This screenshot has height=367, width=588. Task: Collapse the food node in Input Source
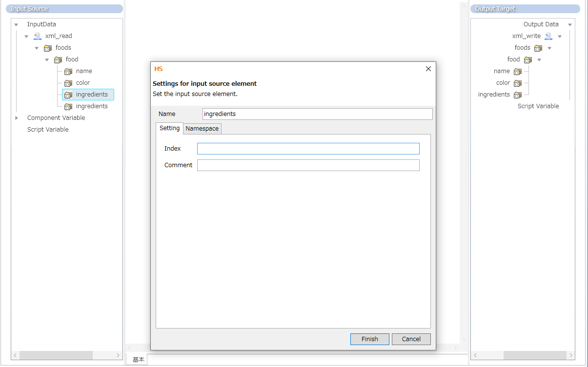[47, 59]
